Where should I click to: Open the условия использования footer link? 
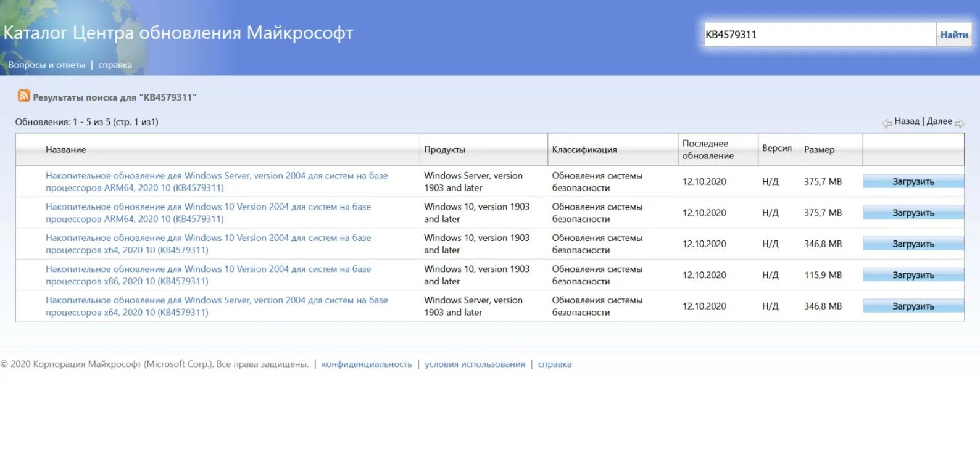pos(475,364)
